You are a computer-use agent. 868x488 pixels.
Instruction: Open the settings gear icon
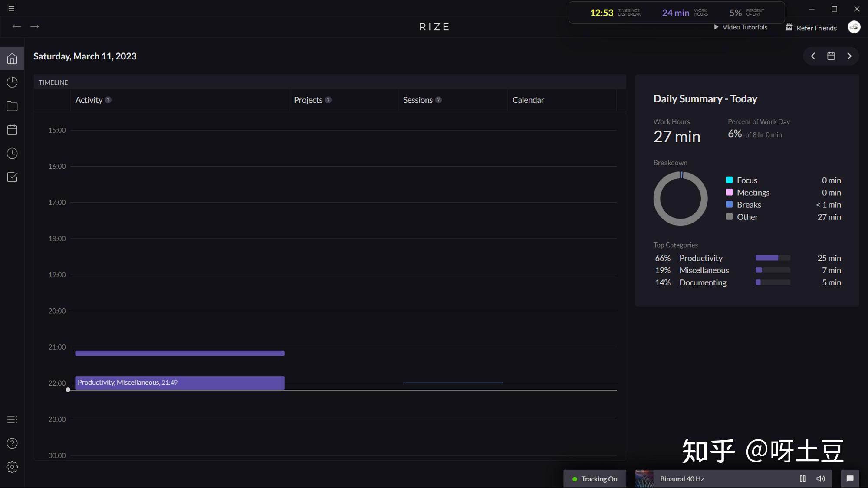coord(12,467)
